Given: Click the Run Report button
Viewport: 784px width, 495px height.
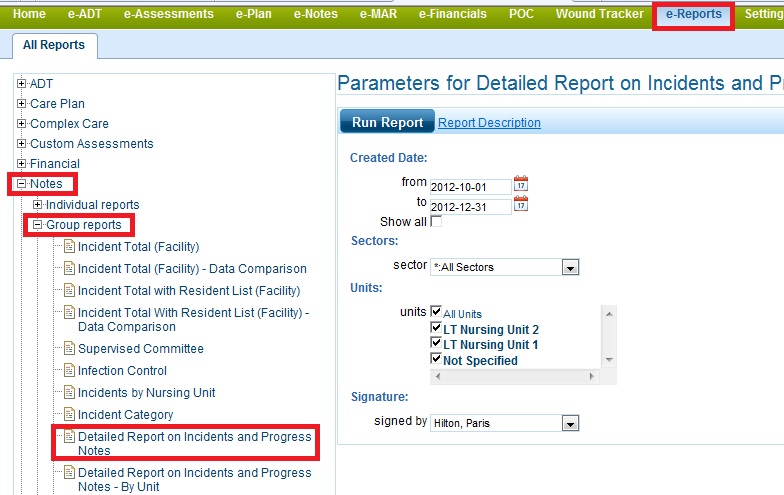Looking at the screenshot, I should click(388, 122).
